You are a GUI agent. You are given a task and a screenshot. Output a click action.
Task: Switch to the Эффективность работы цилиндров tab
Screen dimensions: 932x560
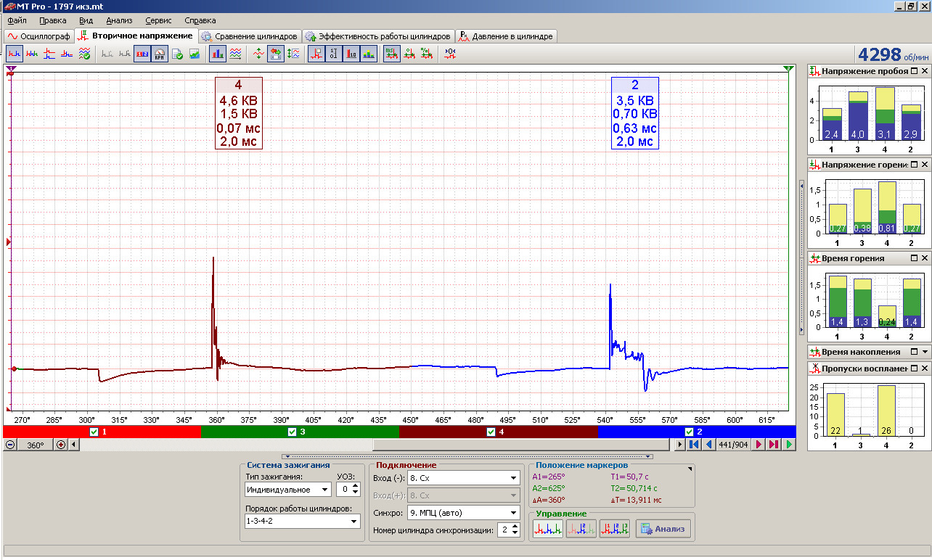377,36
